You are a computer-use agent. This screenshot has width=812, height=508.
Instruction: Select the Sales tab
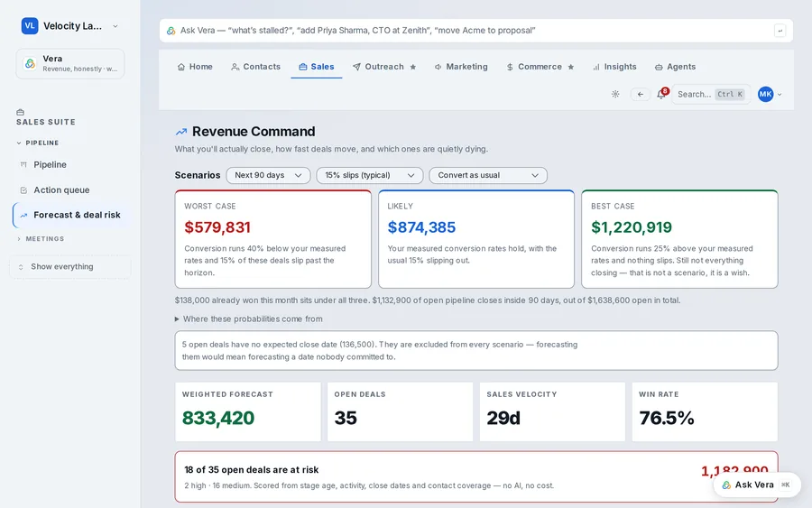317,67
